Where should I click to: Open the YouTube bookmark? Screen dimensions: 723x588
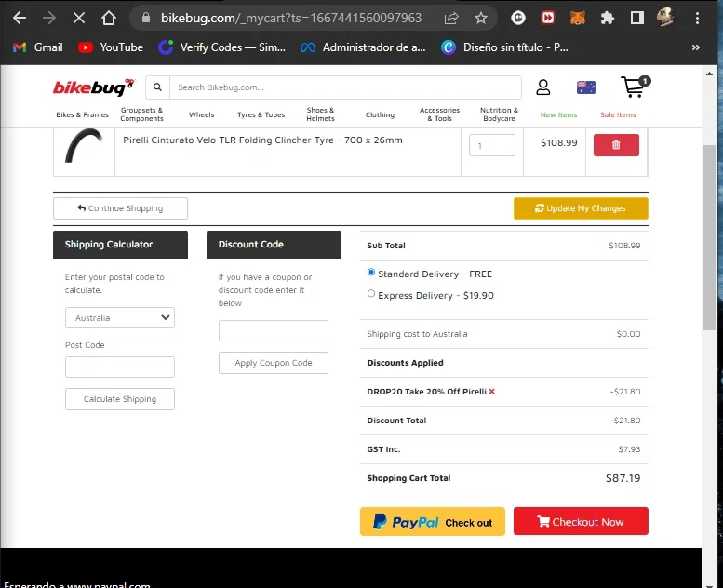click(111, 47)
